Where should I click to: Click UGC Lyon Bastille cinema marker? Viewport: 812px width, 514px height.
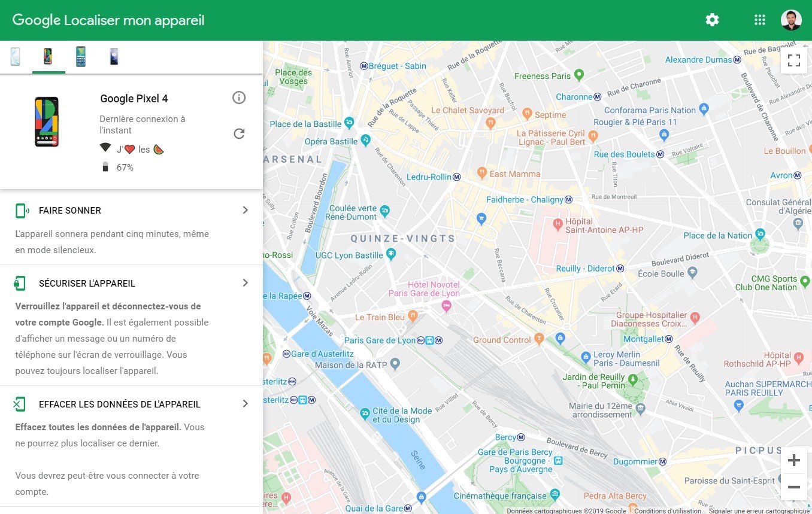pos(391,254)
